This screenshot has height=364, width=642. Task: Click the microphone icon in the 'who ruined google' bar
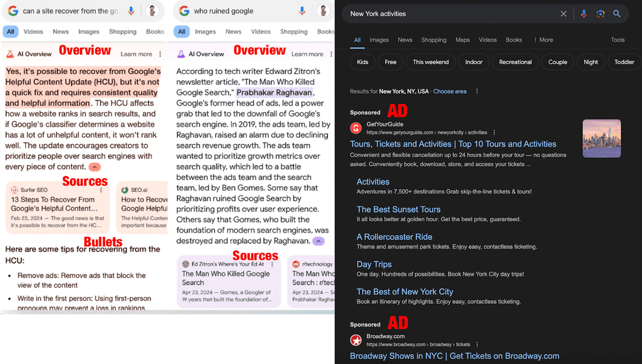tap(302, 11)
